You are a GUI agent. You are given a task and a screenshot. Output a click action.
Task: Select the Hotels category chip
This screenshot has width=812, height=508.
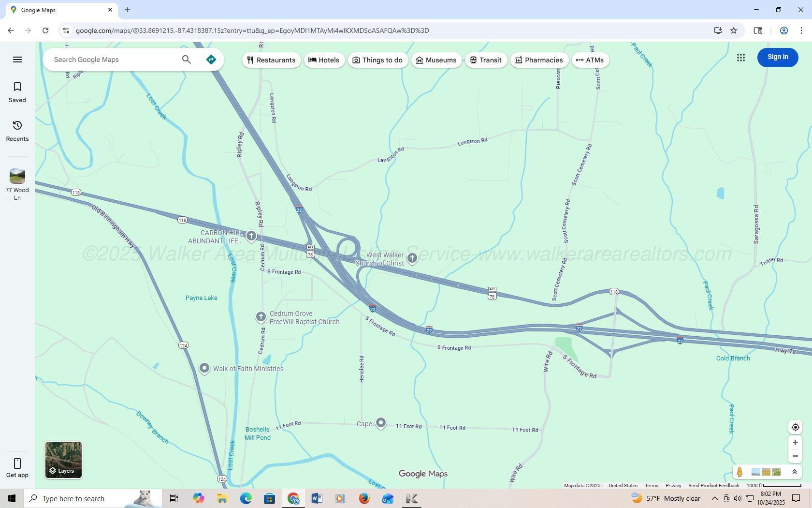tap(324, 60)
